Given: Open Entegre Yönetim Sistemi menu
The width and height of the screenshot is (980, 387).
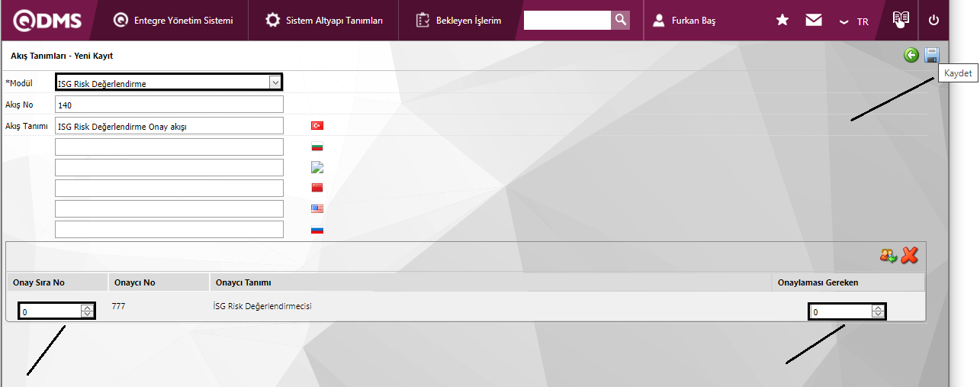Looking at the screenshot, I should point(173,21).
